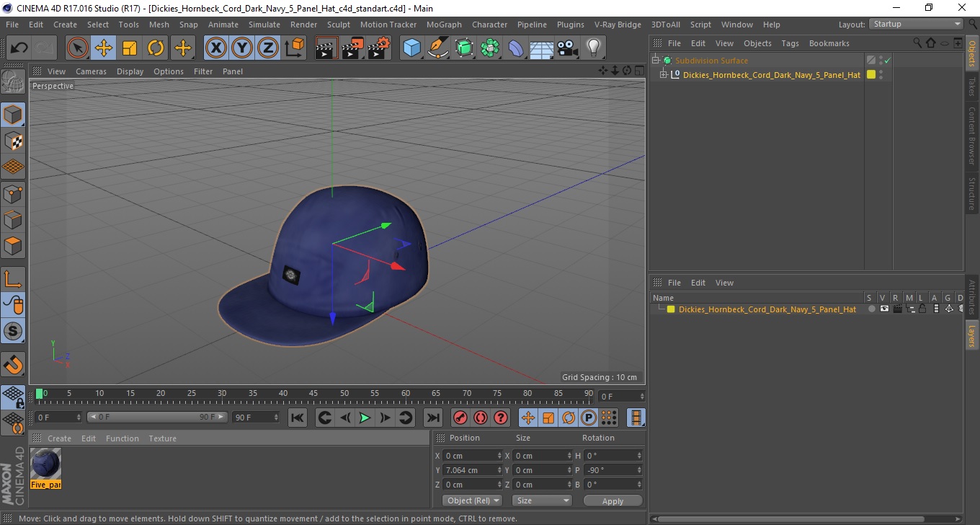Activate the Move tool
980x525 pixels.
click(104, 48)
